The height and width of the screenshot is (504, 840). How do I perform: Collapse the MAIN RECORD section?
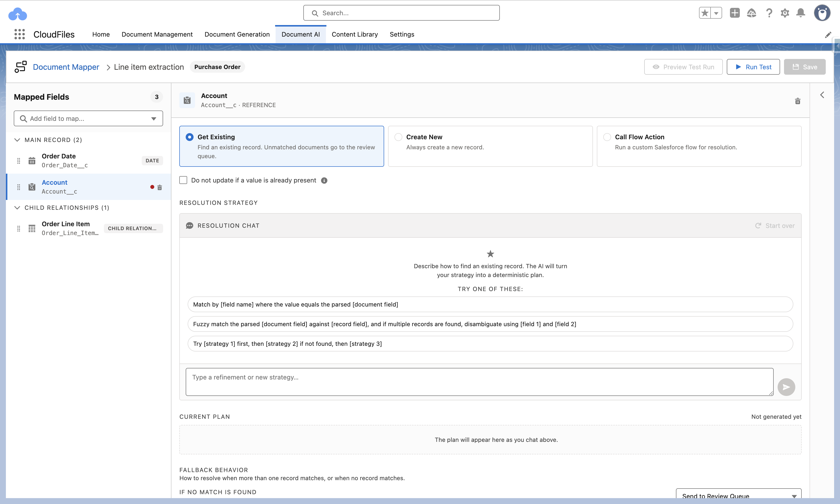coord(17,140)
